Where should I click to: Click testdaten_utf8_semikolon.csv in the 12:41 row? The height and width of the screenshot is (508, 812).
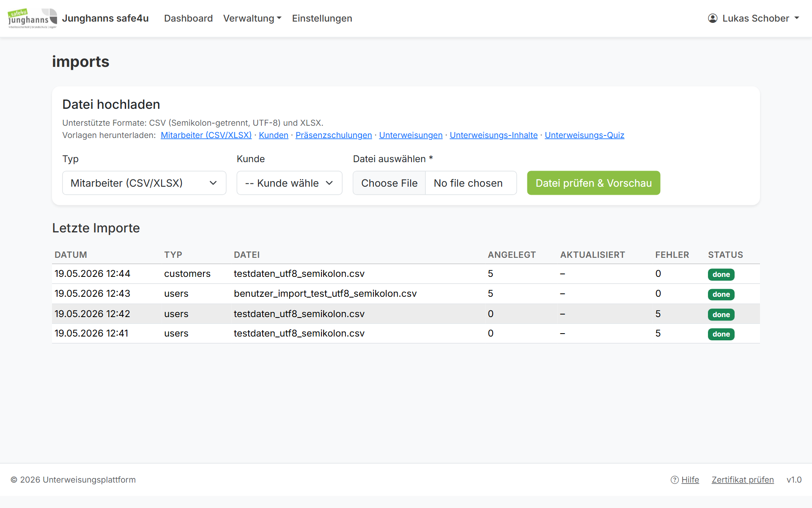[299, 333]
